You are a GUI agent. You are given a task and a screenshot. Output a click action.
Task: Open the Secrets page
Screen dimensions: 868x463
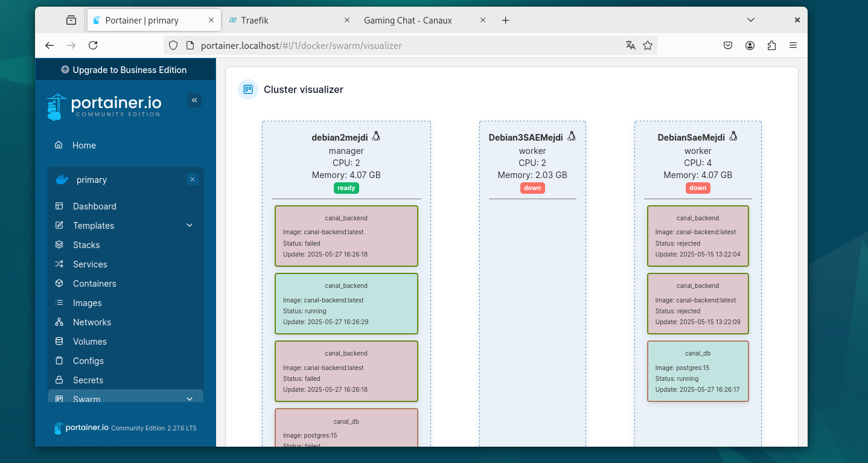point(88,380)
